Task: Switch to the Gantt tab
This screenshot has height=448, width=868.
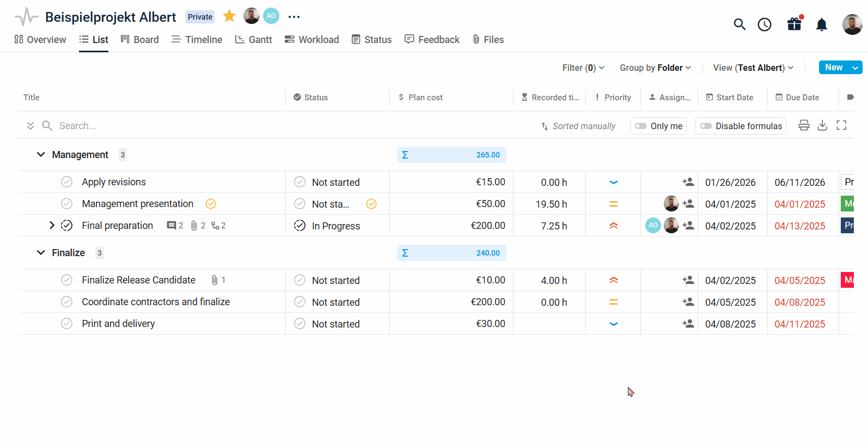Action: (253, 40)
